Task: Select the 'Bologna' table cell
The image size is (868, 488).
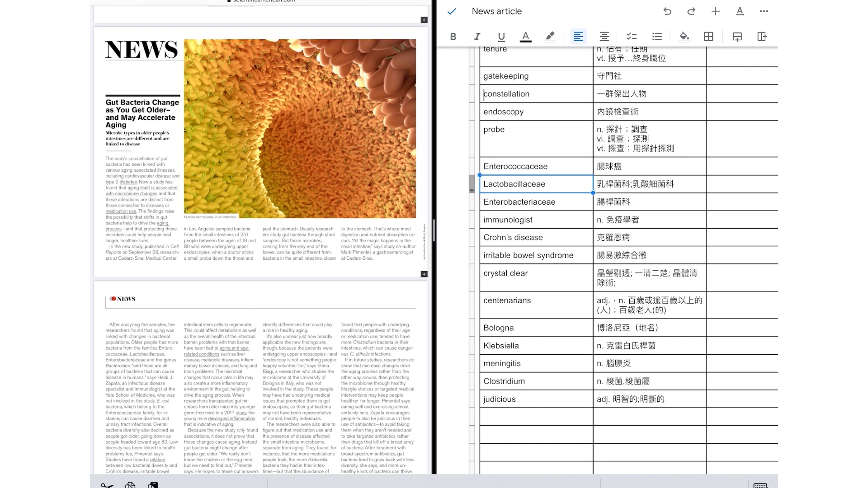Action: (x=536, y=328)
